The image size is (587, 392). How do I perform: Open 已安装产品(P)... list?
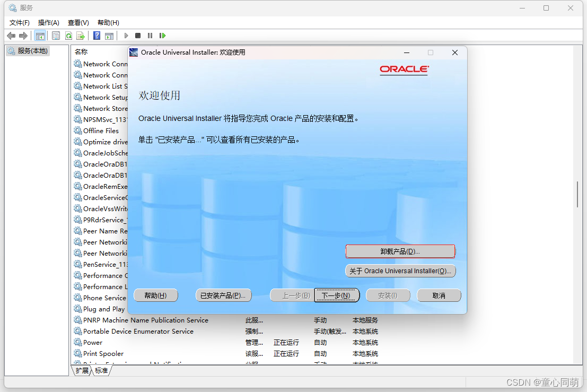(223, 295)
